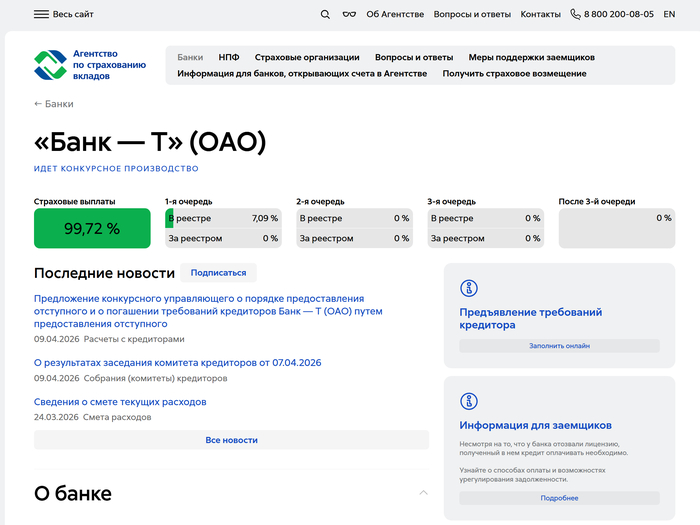Open 'Предъявление требований кредитора' heading link

click(531, 318)
